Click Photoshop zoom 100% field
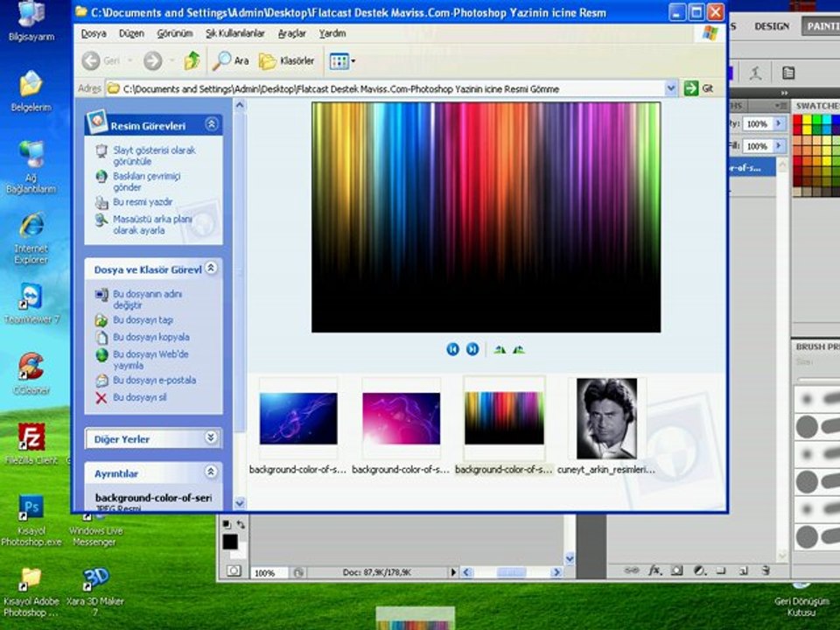 coord(269,572)
